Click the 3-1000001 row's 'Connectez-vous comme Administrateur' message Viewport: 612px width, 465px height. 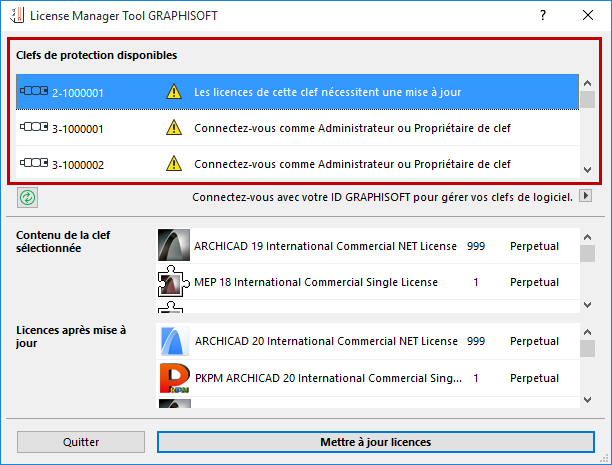pyautogui.click(x=352, y=128)
